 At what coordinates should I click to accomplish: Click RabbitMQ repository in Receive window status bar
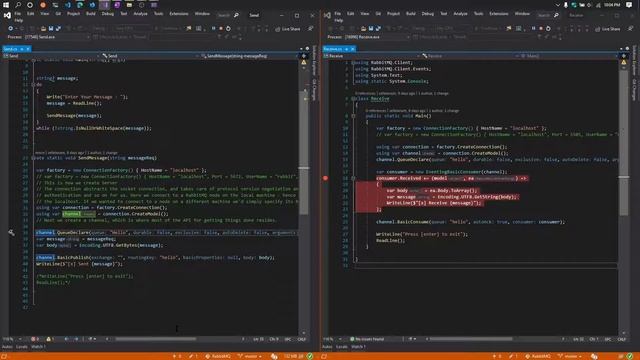point(538,356)
